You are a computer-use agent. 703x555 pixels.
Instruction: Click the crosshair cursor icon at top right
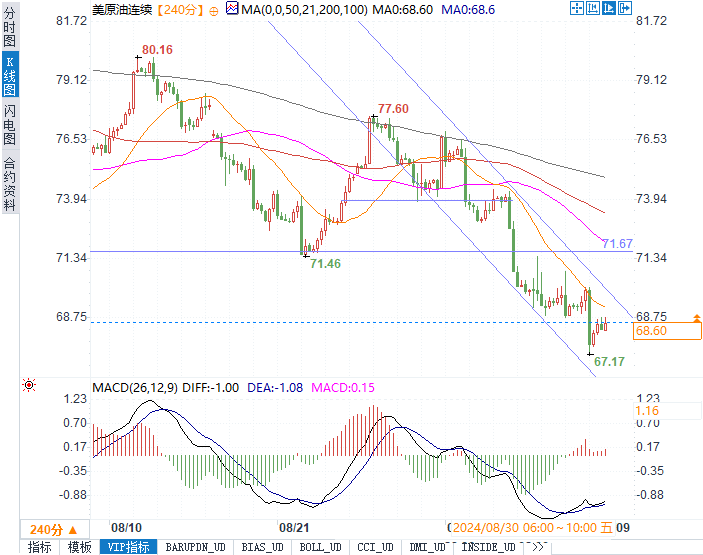pos(577,8)
